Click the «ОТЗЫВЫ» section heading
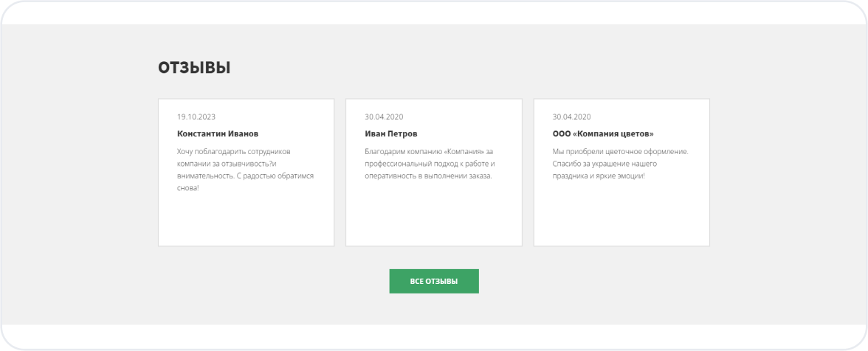The image size is (868, 351). coord(194,68)
